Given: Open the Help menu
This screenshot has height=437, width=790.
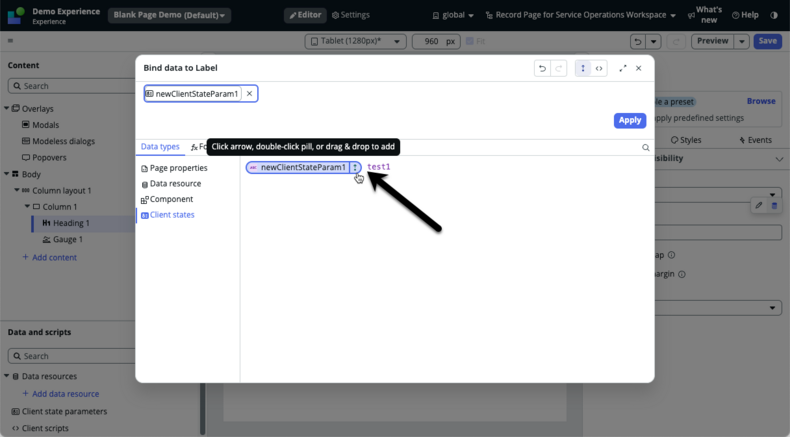Looking at the screenshot, I should coord(745,15).
